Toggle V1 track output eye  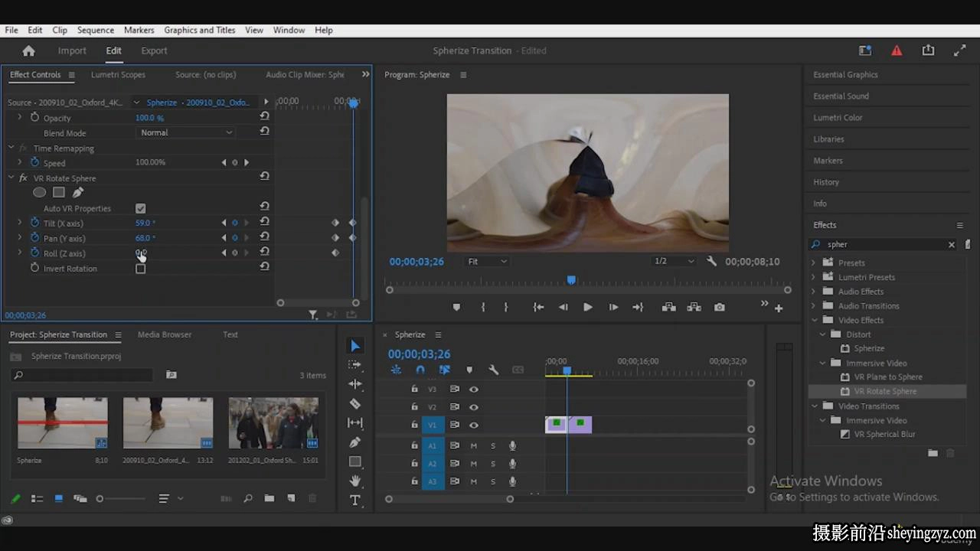coord(473,425)
